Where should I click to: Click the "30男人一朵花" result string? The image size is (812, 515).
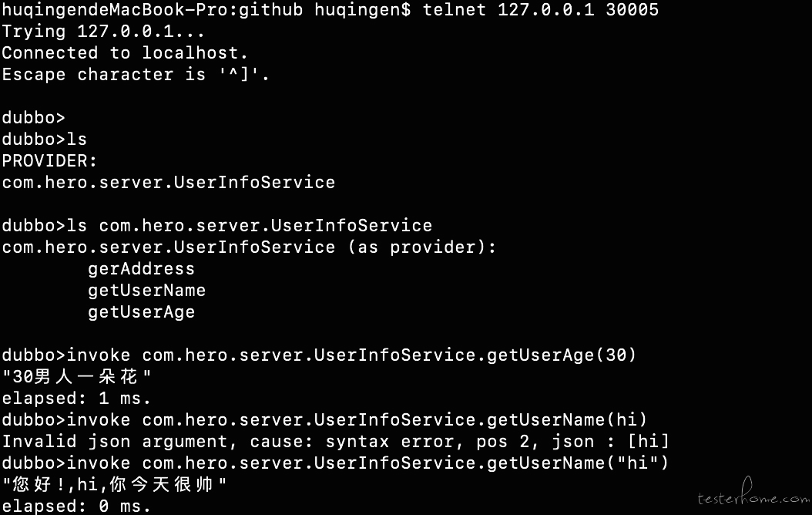coord(76,377)
